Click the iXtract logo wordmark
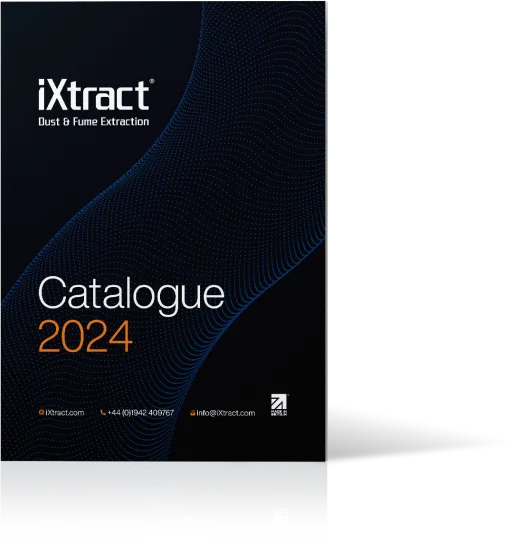 94,95
